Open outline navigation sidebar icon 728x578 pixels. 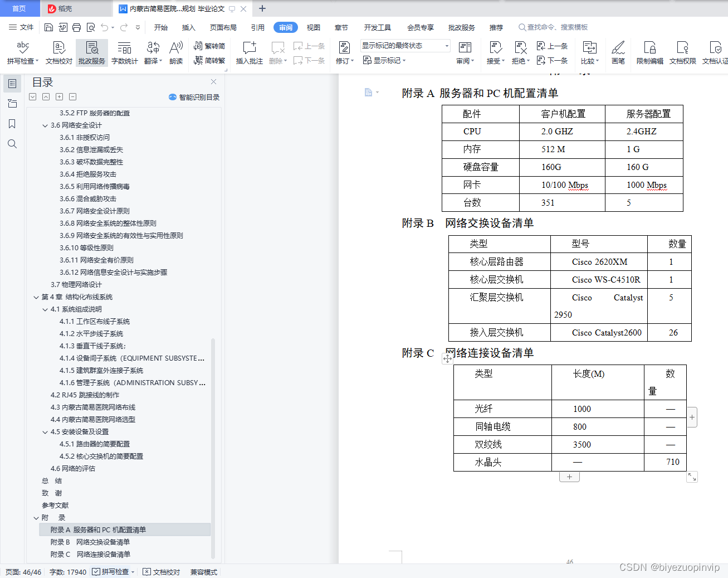12,84
